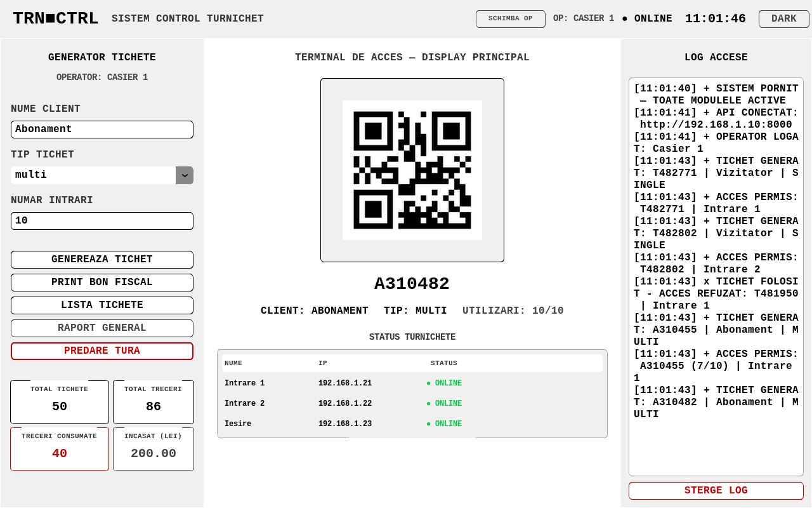This screenshot has width=812, height=508.
Task: Click the STATUS column header
Action: click(444, 363)
